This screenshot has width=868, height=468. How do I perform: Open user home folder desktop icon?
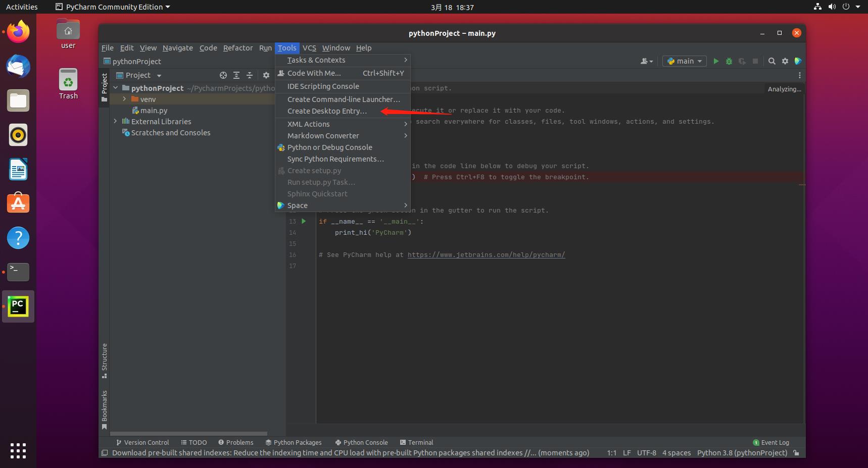tap(68, 34)
